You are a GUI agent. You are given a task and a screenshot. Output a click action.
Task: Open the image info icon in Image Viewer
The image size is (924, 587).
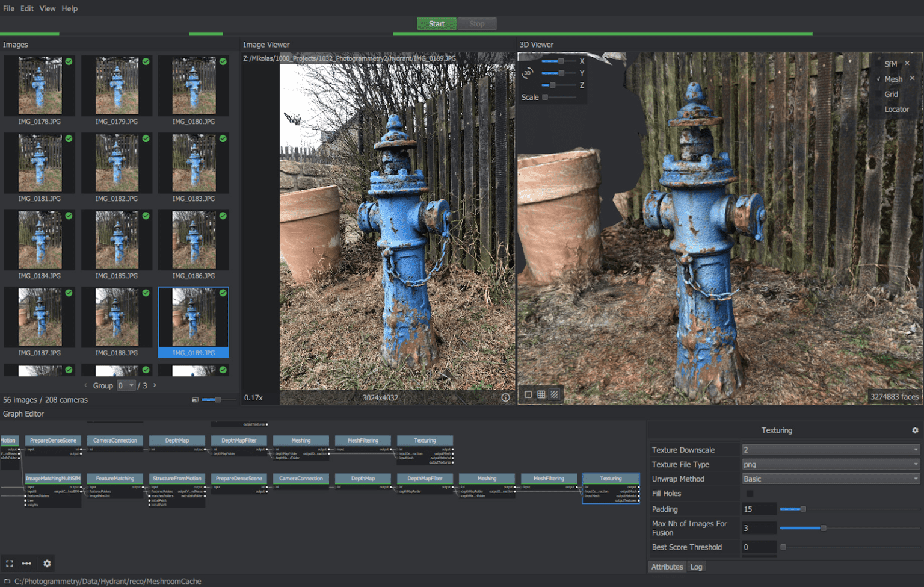(505, 397)
